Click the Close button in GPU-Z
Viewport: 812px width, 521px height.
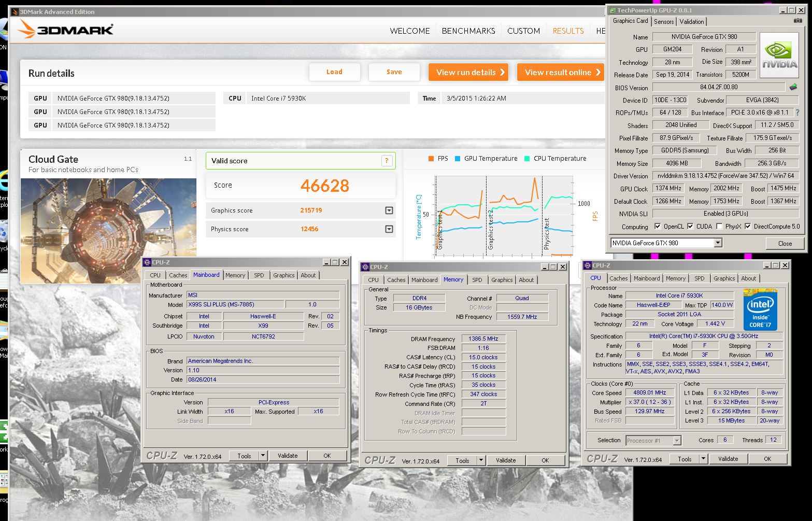[785, 243]
